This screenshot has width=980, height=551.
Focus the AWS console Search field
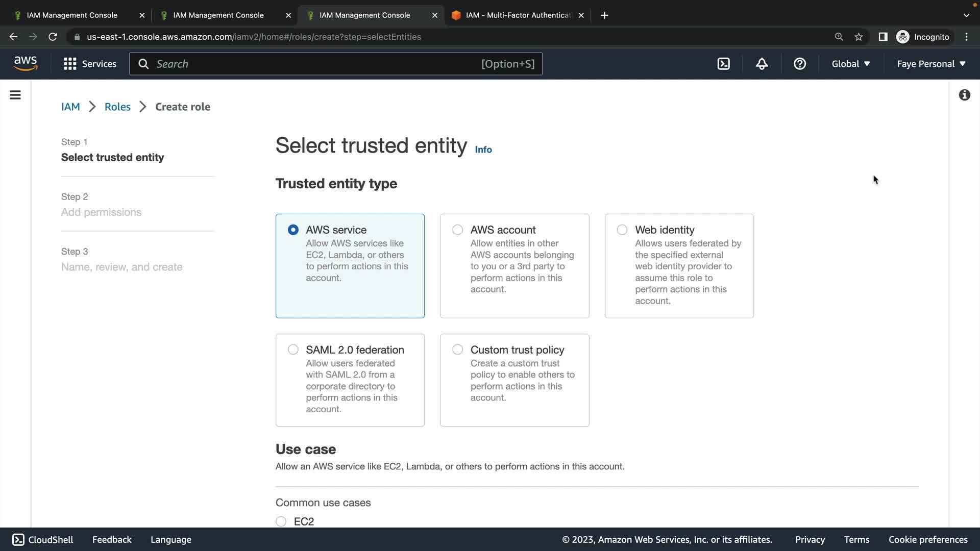(316, 64)
